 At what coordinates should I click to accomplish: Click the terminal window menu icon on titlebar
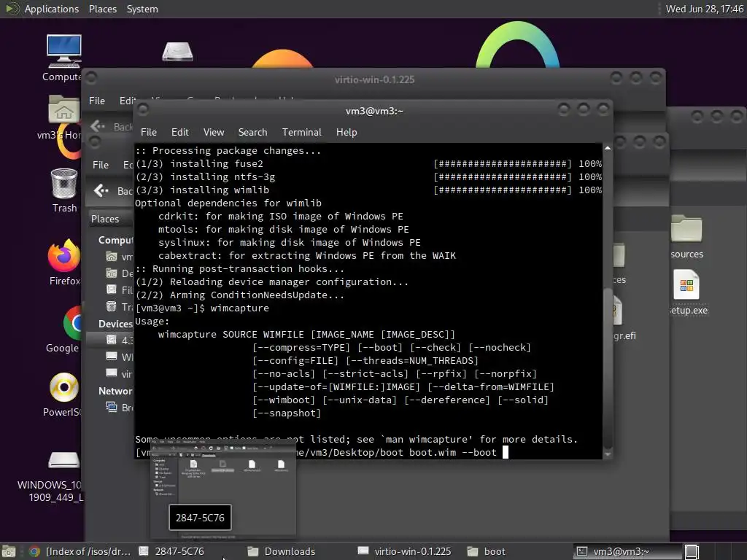pyautogui.click(x=143, y=110)
